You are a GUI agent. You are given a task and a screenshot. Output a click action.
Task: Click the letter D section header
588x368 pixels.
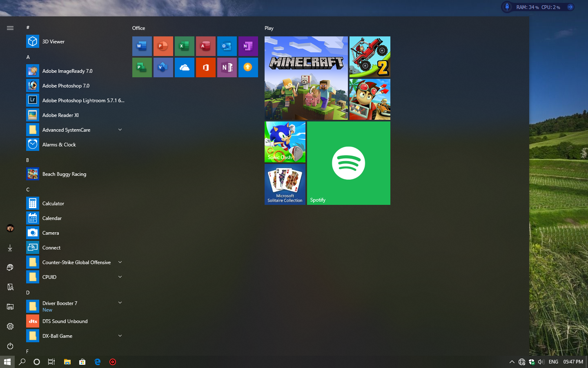click(28, 293)
